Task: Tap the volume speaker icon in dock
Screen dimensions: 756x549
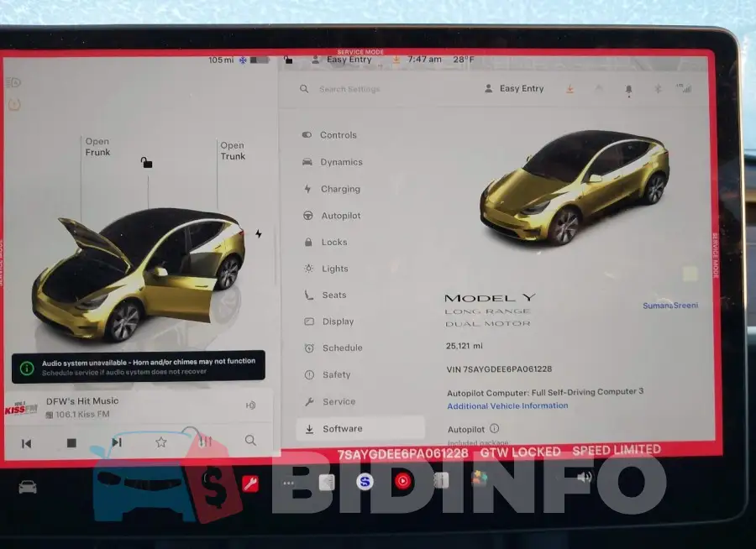Action: [x=584, y=477]
